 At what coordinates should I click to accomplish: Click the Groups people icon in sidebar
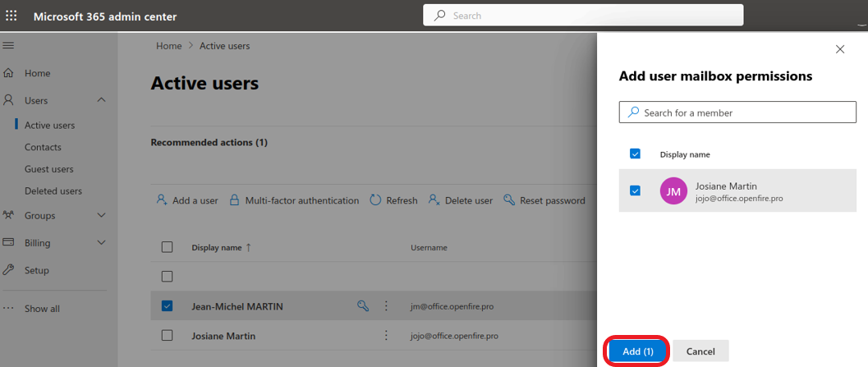9,215
